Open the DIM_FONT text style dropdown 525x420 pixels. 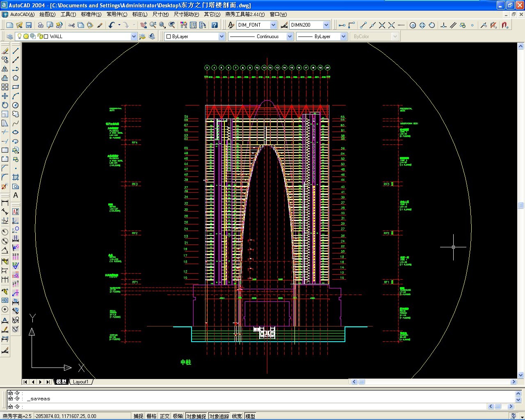pos(274,25)
